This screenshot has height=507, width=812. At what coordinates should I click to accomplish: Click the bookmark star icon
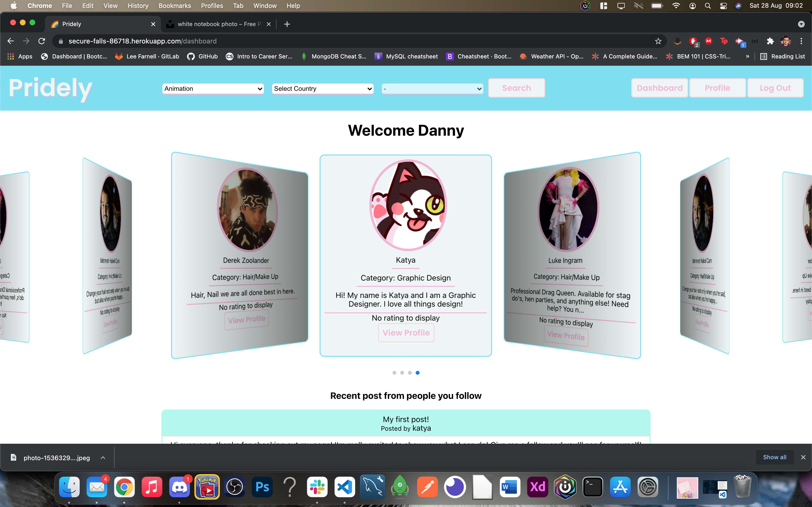[x=658, y=41]
